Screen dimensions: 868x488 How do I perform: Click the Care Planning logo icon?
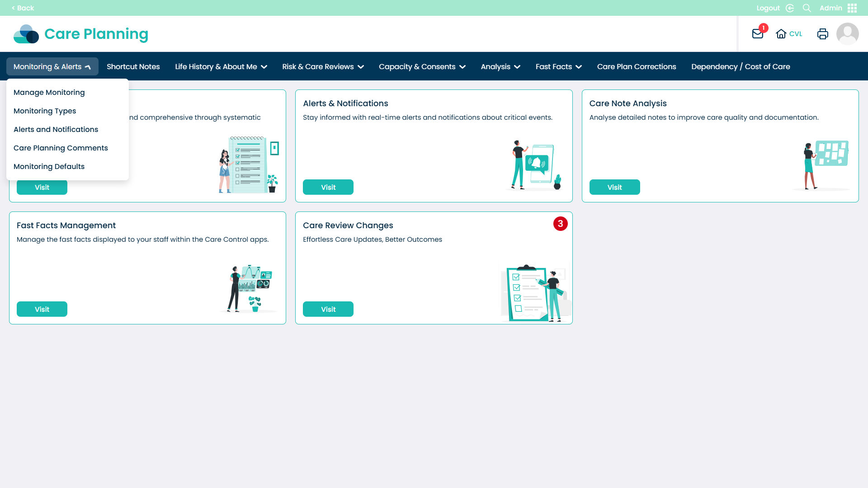26,33
